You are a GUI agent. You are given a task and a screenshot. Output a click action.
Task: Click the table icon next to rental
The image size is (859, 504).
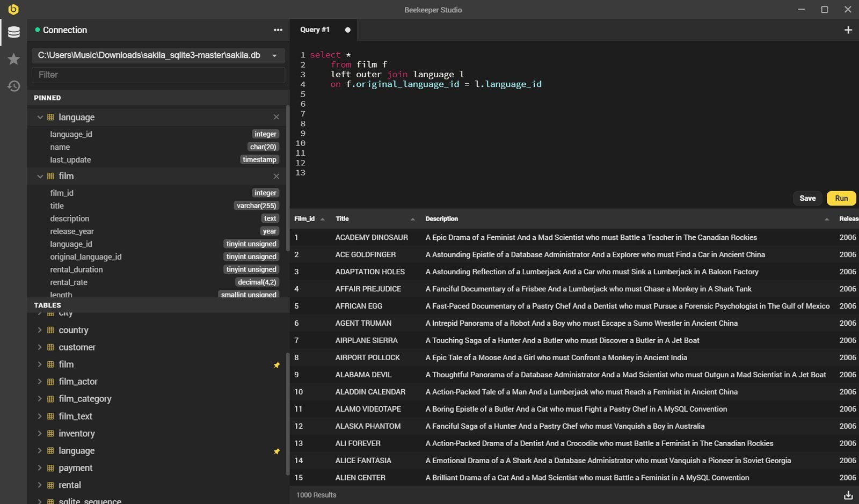point(50,485)
